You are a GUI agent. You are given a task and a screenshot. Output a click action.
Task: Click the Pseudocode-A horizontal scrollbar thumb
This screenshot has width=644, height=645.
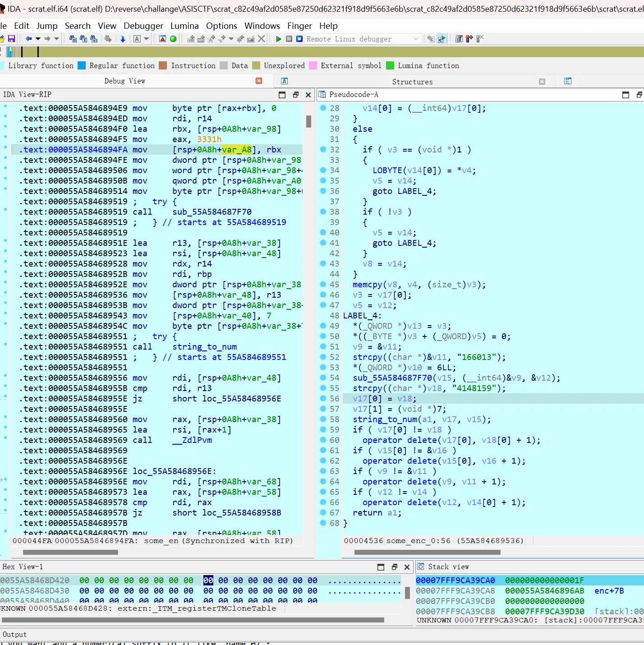point(428,552)
